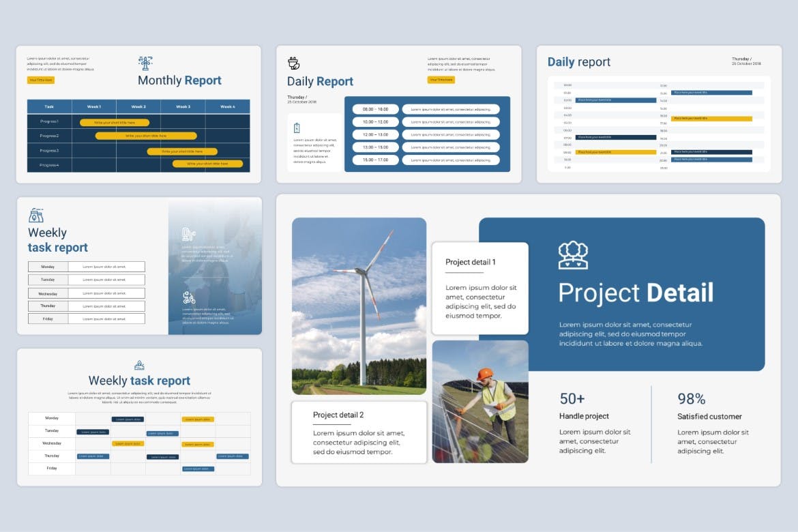798x532 pixels.
Task: Select the 08.00 – 10.00 time slot pill
Action: (x=376, y=109)
